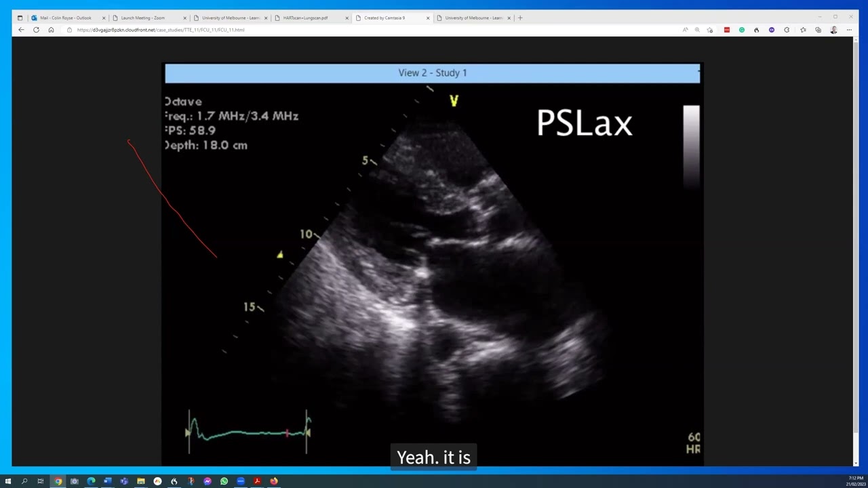Open the Windows Start button
The height and width of the screenshot is (488, 868).
[x=8, y=481]
